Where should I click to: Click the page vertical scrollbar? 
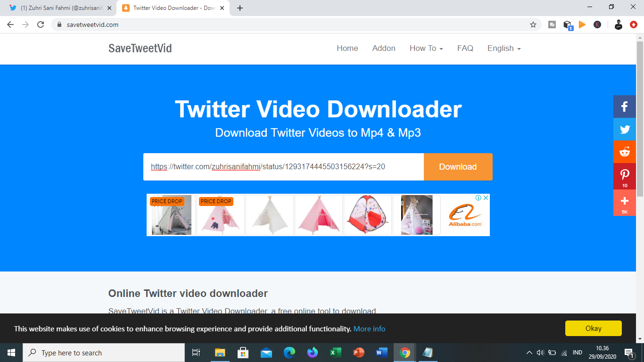(640, 118)
